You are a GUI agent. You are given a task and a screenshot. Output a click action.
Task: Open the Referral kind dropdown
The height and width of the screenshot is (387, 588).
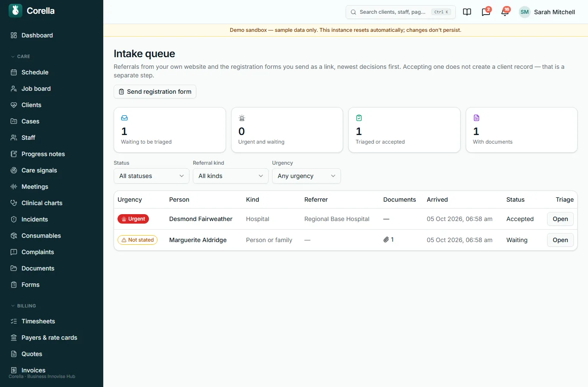tap(231, 176)
